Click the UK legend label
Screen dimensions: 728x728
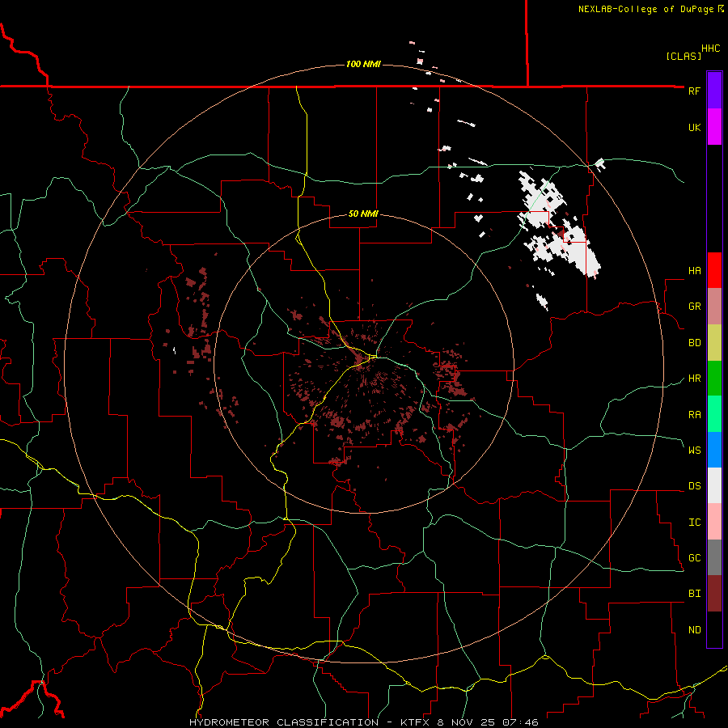pos(694,127)
